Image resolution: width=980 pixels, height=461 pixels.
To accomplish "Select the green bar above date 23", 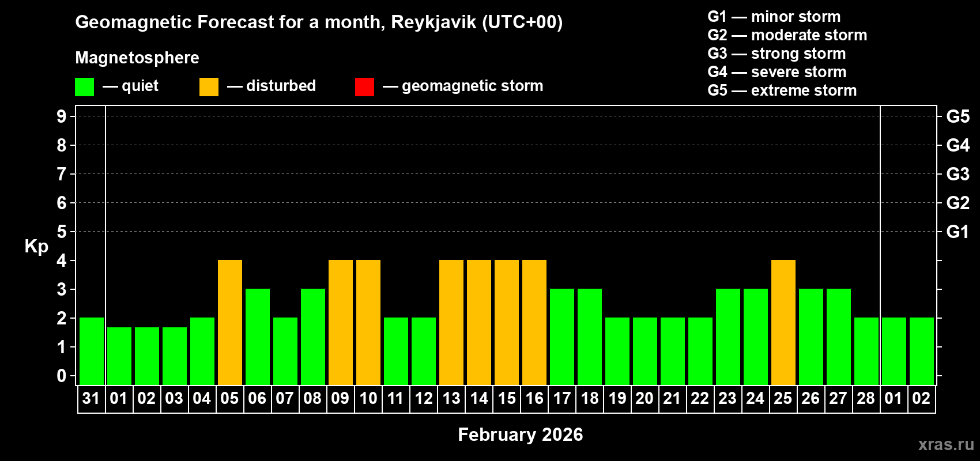I will pyautogui.click(x=728, y=337).
